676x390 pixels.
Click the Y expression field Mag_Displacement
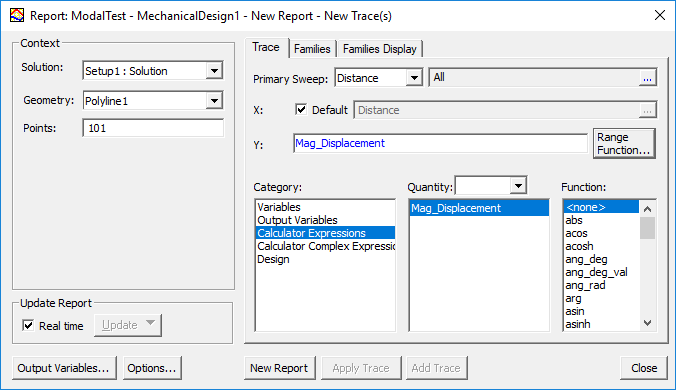(x=440, y=143)
